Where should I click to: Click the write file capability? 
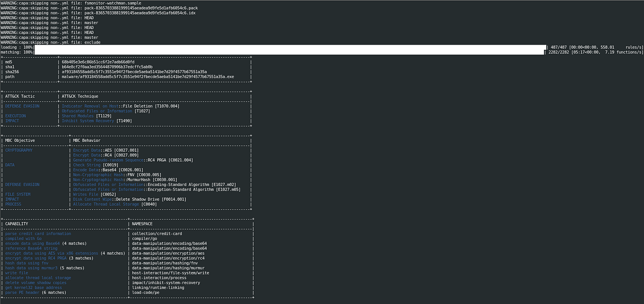pyautogui.click(x=17, y=273)
